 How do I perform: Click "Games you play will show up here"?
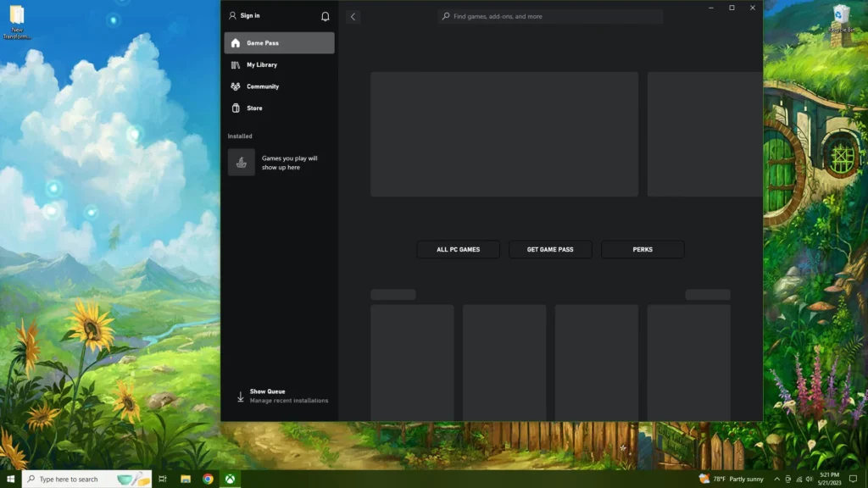[290, 163]
